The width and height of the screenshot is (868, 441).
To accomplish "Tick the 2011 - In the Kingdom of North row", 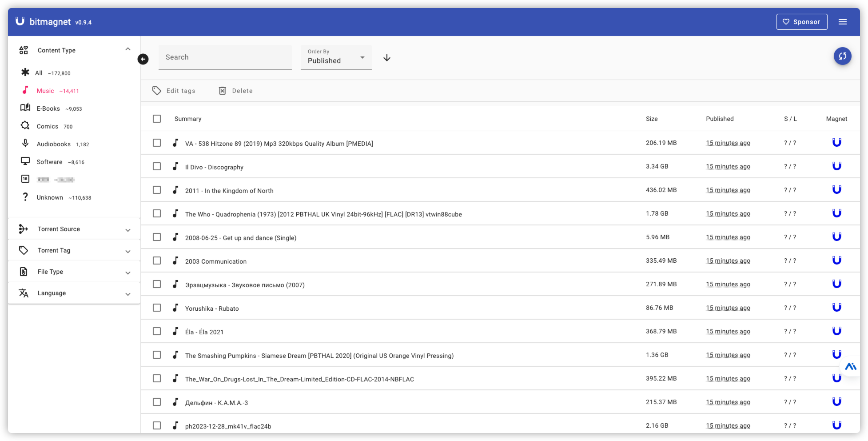I will [x=157, y=190].
